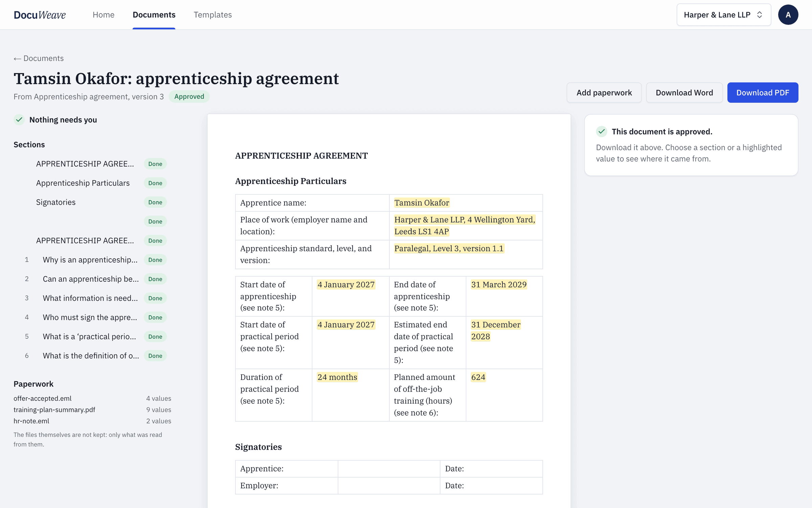Screen dimensions: 812x508
Task: Click the Add paperwork button
Action: [x=604, y=92]
